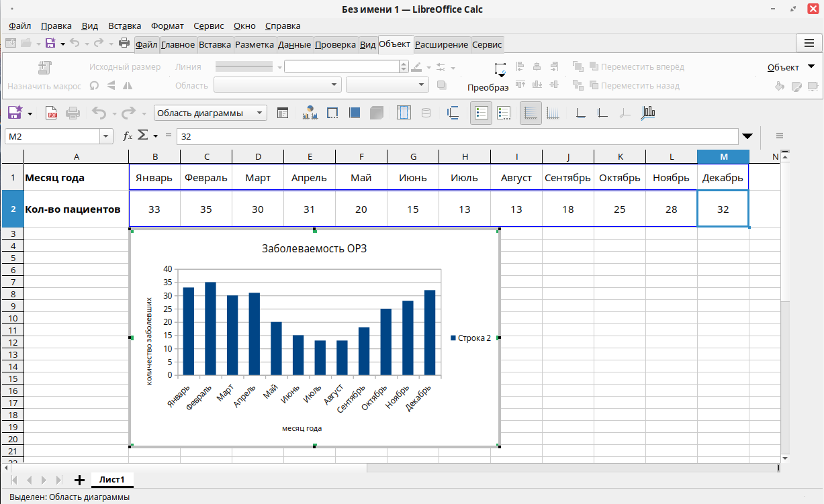
Task: Expand the chart element dropdown 'Область диаграммы'
Action: point(261,113)
